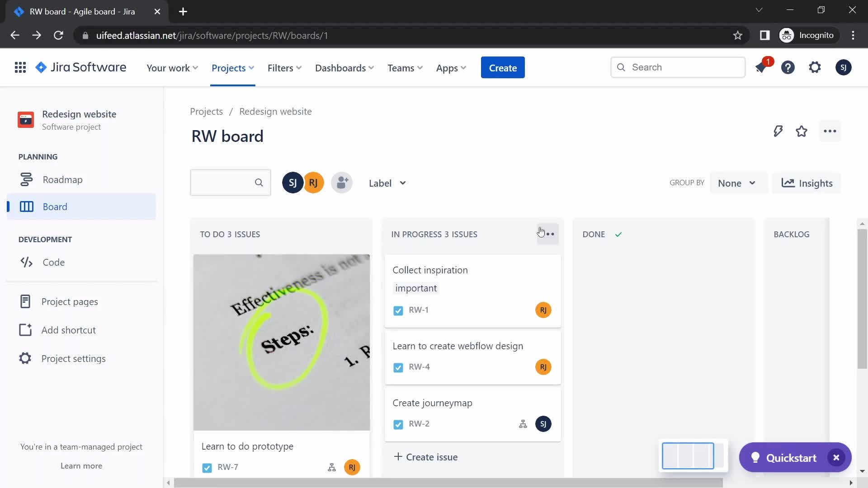
Task: Open the Roadmap planning section
Action: [x=62, y=179]
